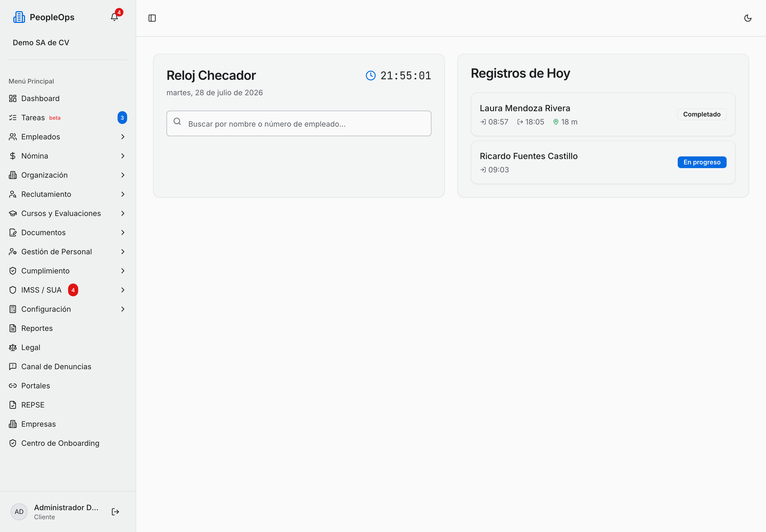This screenshot has height=532, width=766.
Task: Click Laura's 08:57 check-in time
Action: click(x=498, y=122)
